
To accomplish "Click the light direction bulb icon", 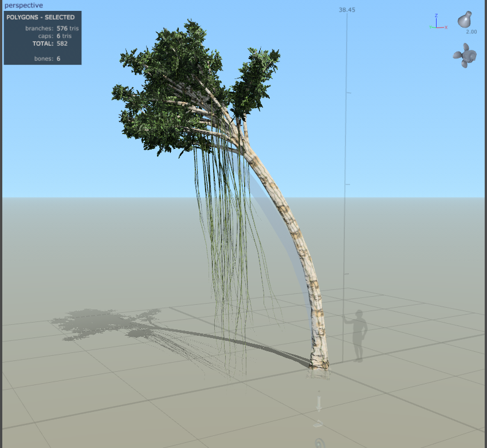I will (465, 19).
